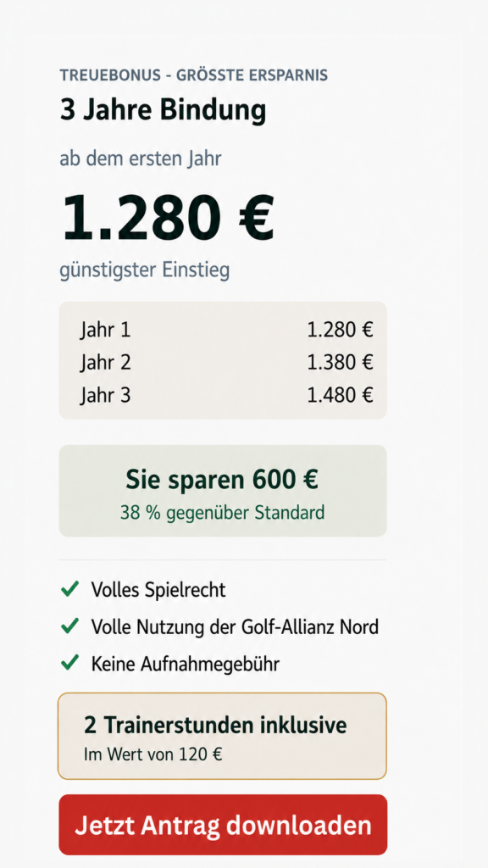Click the Treuebonus - Grösste Ersparnis label
Screen dimensions: 488x868
pos(194,75)
